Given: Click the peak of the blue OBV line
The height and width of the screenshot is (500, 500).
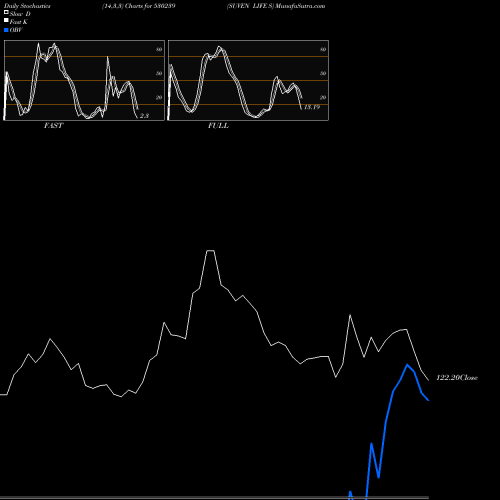Looking at the screenshot, I should [x=407, y=365].
